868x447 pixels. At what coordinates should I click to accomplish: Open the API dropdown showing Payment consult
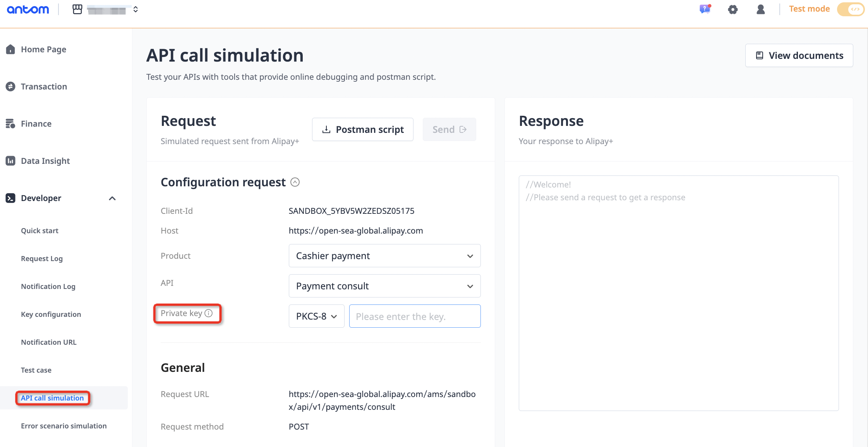click(x=384, y=286)
